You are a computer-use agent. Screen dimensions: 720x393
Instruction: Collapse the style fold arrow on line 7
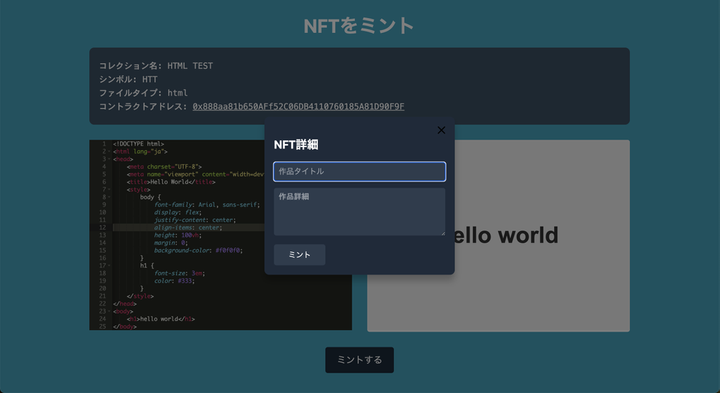click(x=110, y=190)
